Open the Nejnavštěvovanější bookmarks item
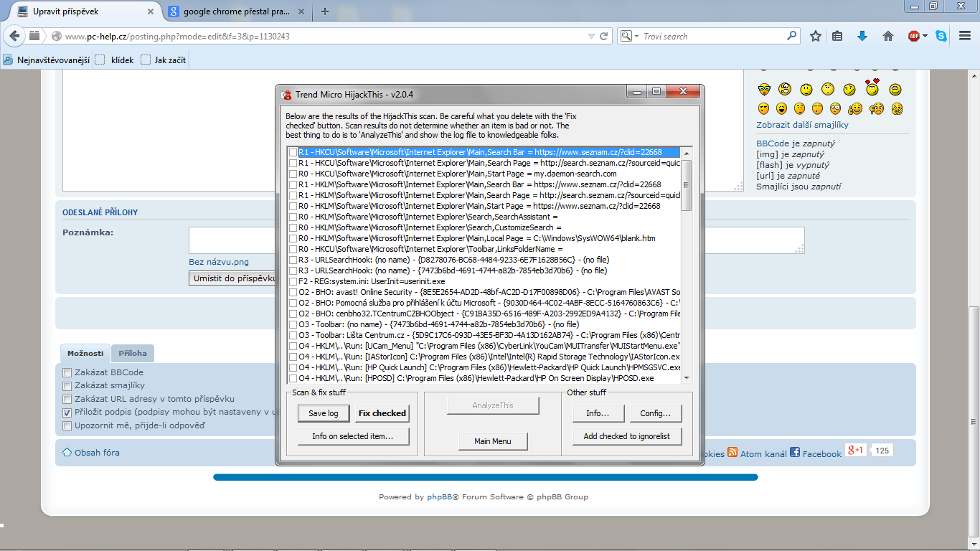 (47, 60)
